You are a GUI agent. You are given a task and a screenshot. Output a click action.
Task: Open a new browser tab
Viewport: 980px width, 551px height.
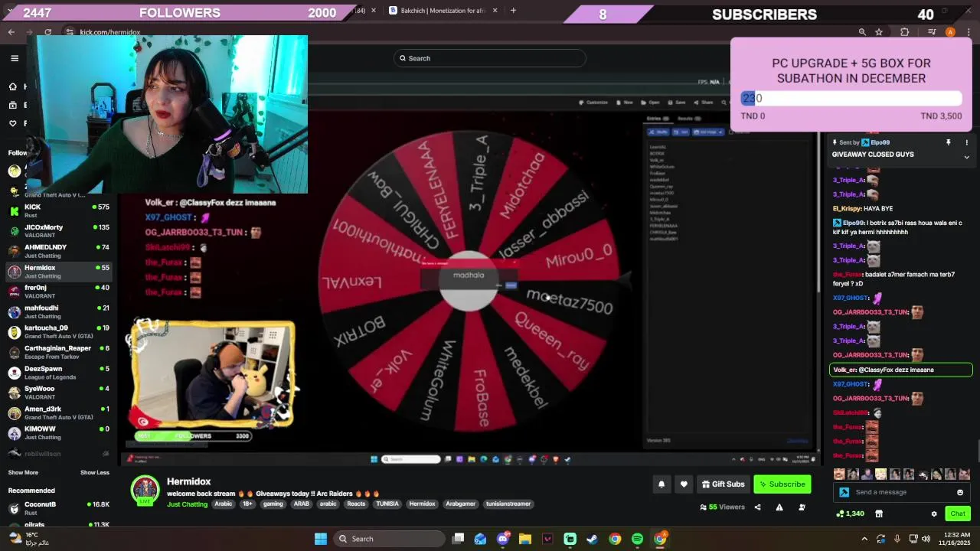(x=513, y=10)
